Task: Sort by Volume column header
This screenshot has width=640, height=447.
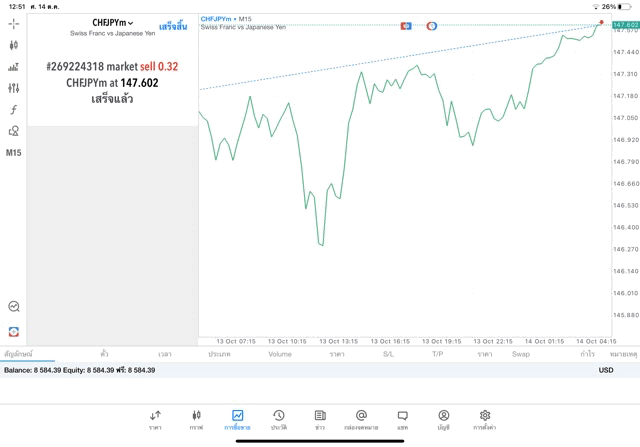Action: (280, 354)
